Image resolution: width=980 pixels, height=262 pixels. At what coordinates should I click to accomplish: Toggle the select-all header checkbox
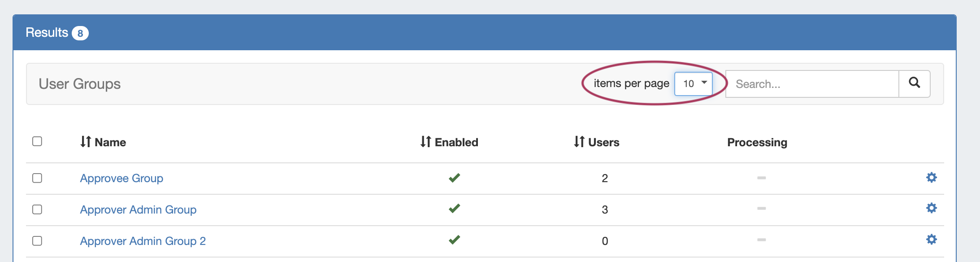(x=37, y=141)
